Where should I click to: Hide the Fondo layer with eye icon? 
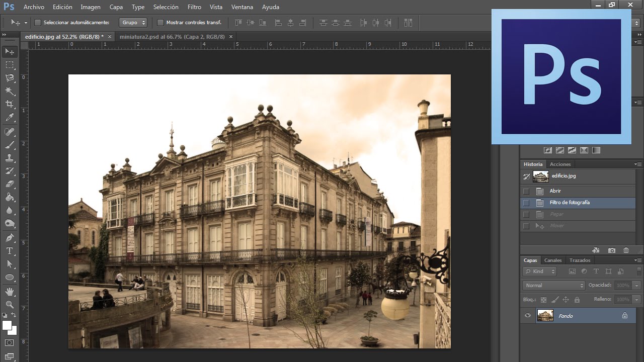point(528,316)
